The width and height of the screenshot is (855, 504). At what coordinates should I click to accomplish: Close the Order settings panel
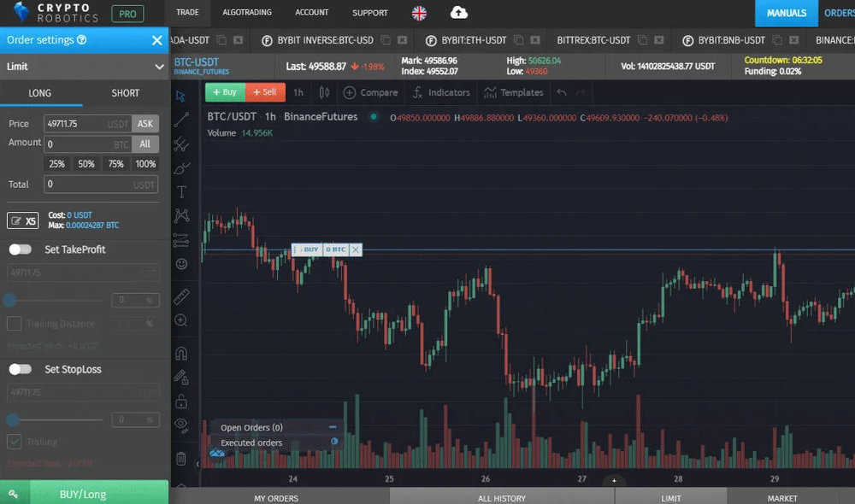coord(156,40)
